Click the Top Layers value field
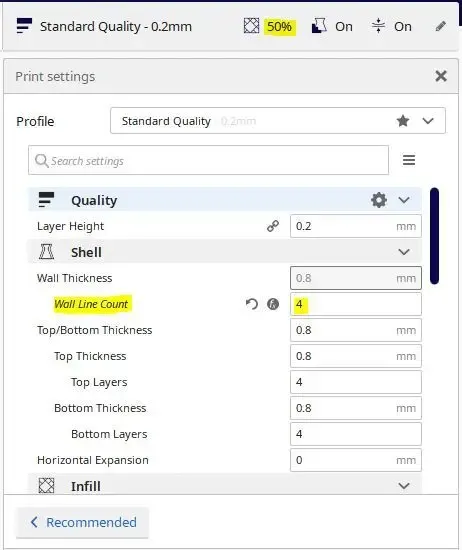 356,382
